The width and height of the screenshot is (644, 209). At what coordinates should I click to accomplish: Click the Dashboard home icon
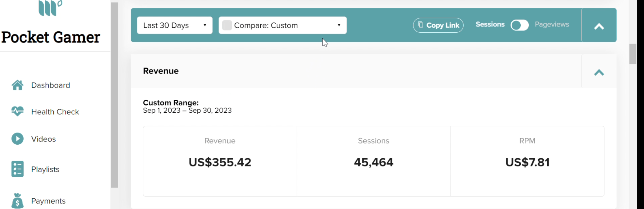click(x=17, y=85)
